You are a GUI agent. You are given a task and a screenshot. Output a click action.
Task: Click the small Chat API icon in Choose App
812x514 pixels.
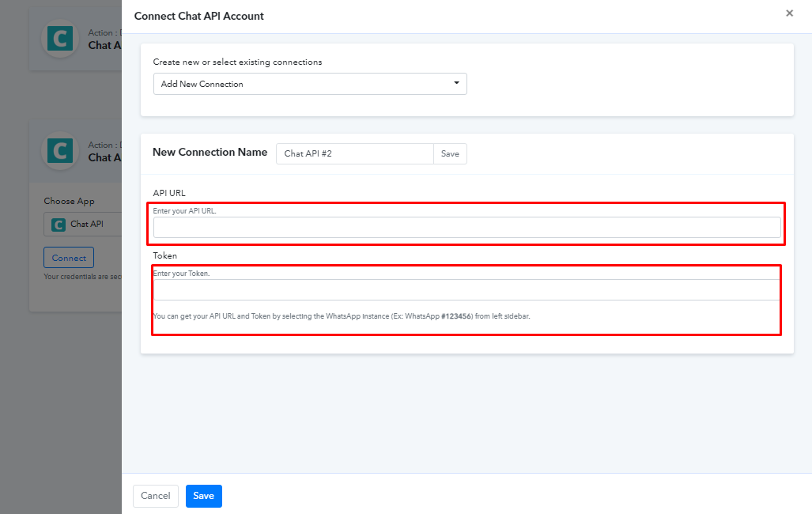[x=58, y=225]
